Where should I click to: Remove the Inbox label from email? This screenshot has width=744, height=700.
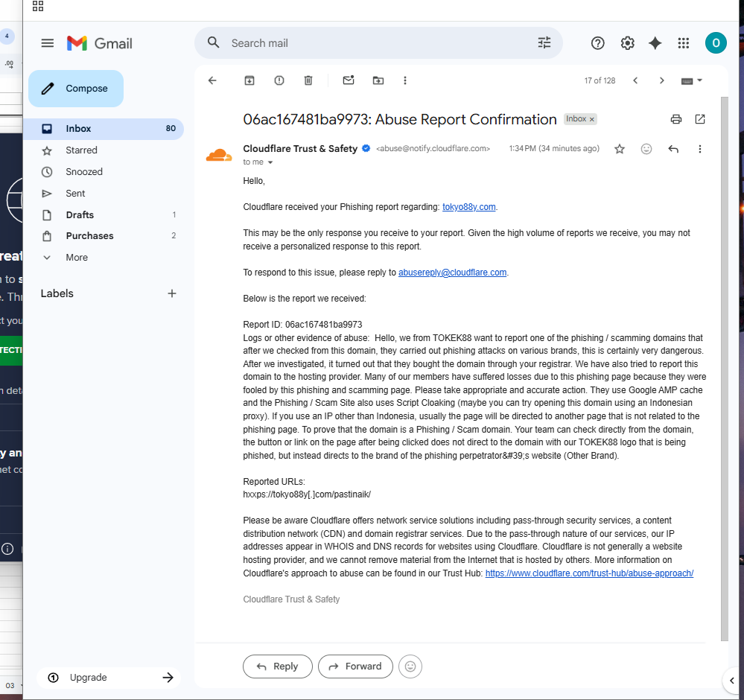coord(591,119)
